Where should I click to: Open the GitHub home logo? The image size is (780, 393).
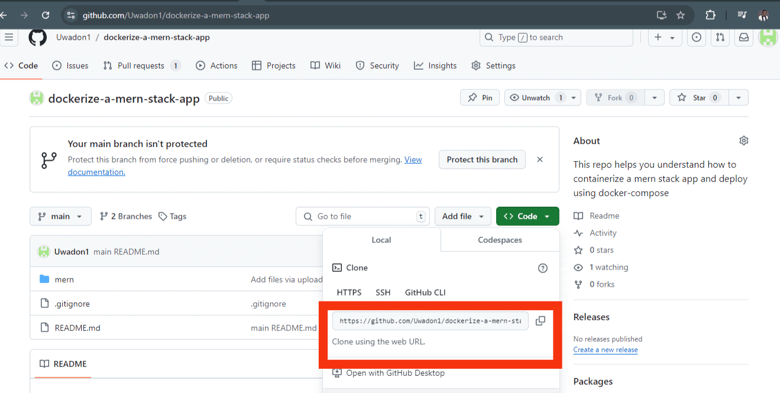37,37
